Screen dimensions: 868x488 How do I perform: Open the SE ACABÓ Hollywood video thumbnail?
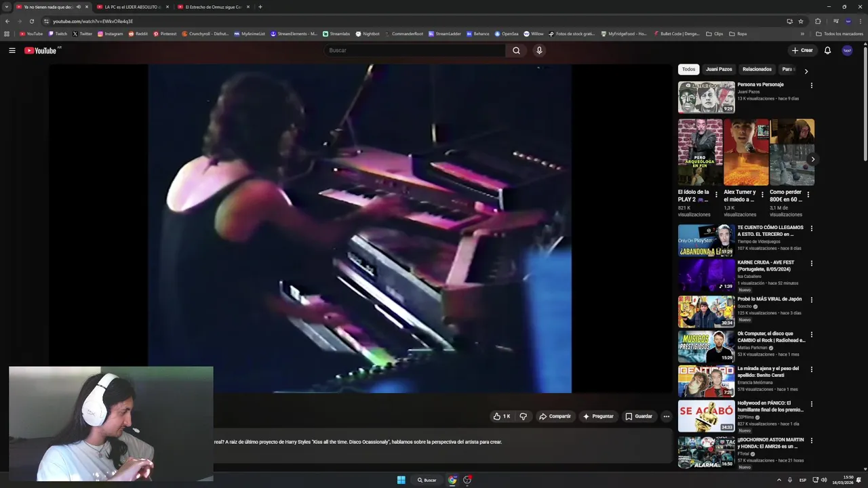[x=706, y=415]
